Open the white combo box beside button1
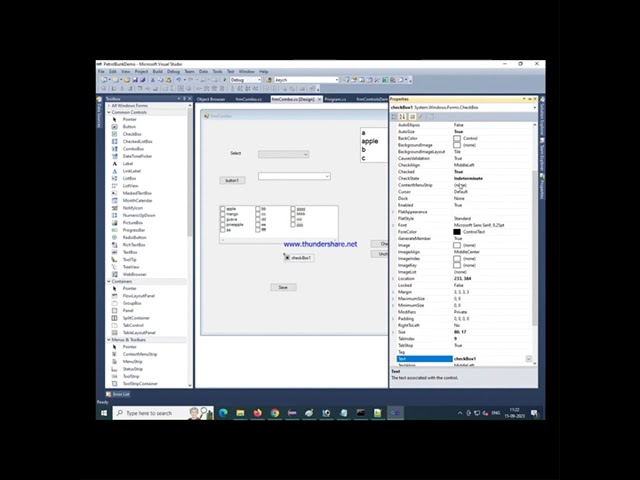The height and width of the screenshot is (480, 640). pos(327,176)
